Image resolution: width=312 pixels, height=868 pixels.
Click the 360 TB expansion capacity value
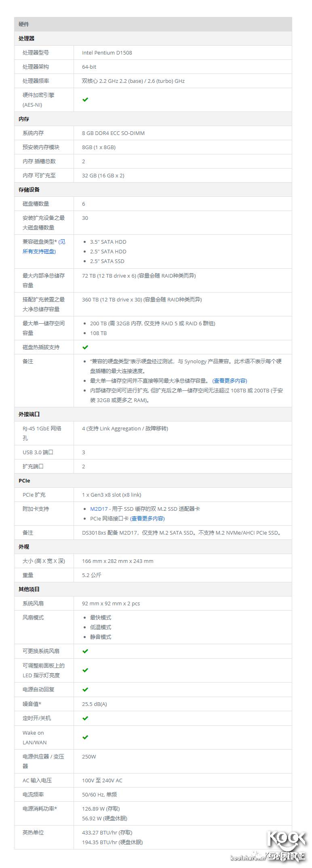point(142,299)
